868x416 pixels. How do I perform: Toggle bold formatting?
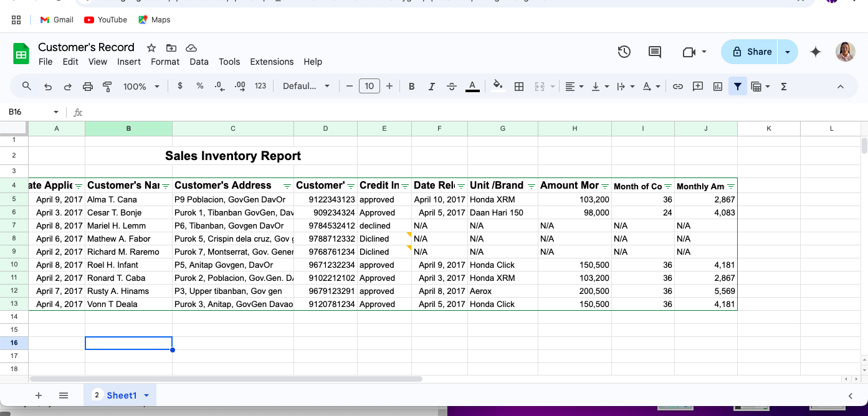(411, 87)
